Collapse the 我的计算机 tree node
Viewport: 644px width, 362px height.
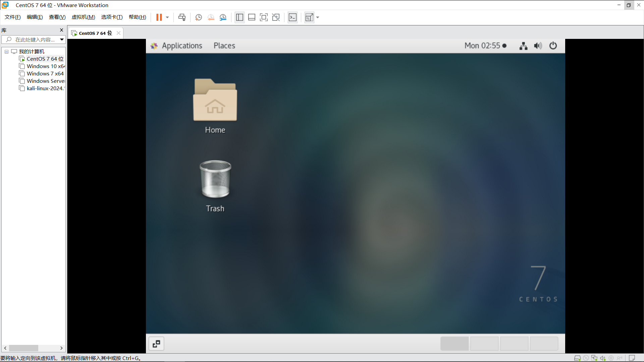6,52
